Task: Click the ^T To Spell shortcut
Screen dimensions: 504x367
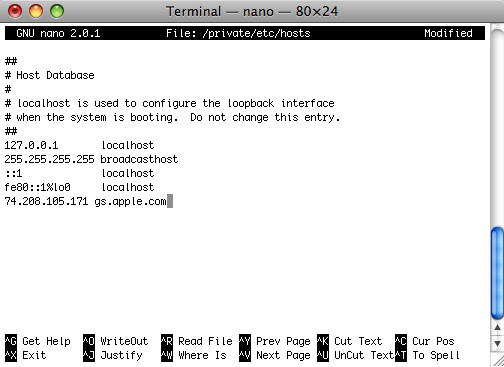Action: tap(427, 355)
